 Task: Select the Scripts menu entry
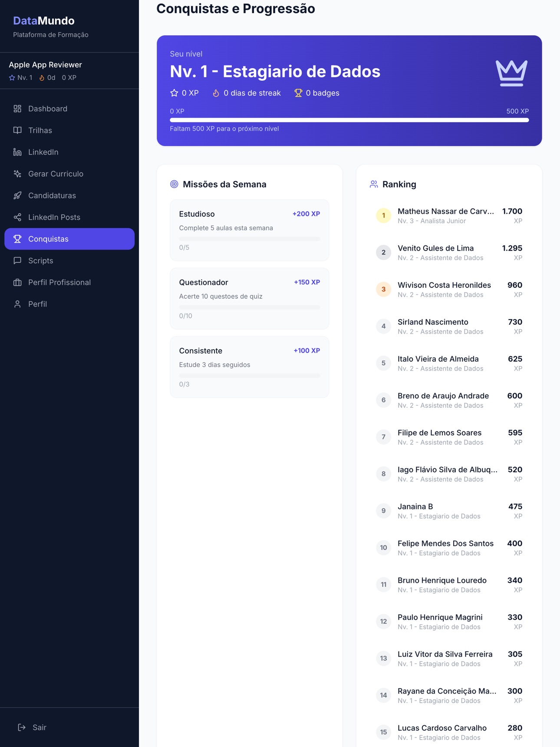click(x=69, y=261)
